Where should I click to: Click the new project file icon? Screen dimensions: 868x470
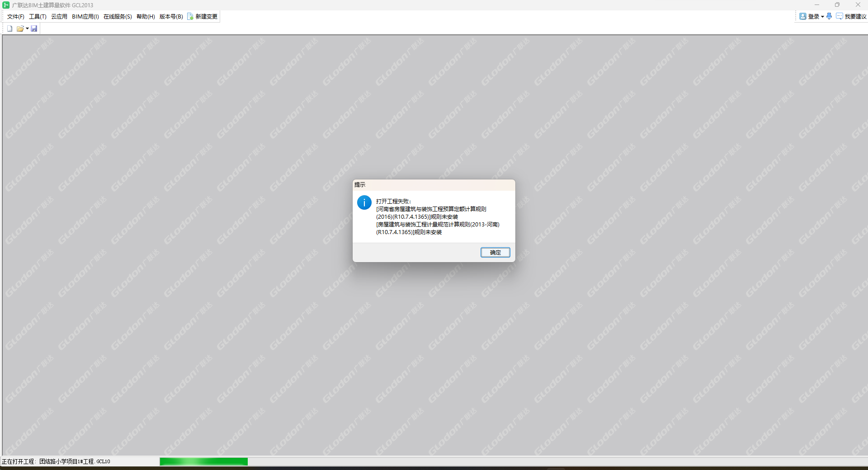[9, 28]
